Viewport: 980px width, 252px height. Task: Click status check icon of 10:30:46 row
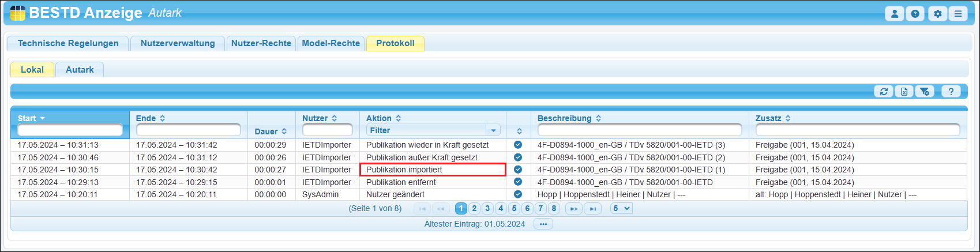pos(518,157)
